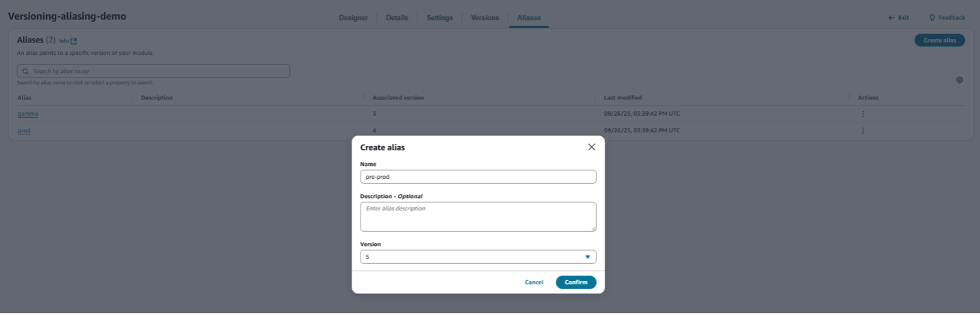Click the Create alias button
Screen dimensions: 980x316
point(940,40)
